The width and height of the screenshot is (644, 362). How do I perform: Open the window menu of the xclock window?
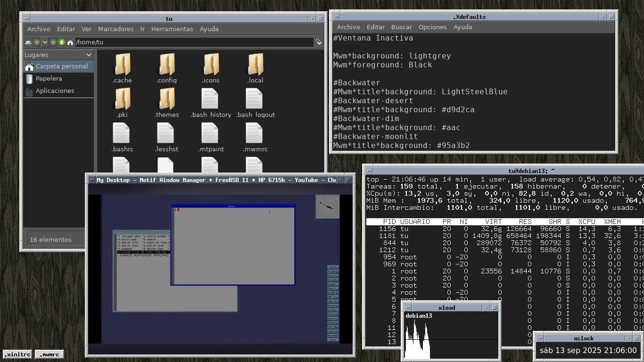pyautogui.click(x=540, y=338)
